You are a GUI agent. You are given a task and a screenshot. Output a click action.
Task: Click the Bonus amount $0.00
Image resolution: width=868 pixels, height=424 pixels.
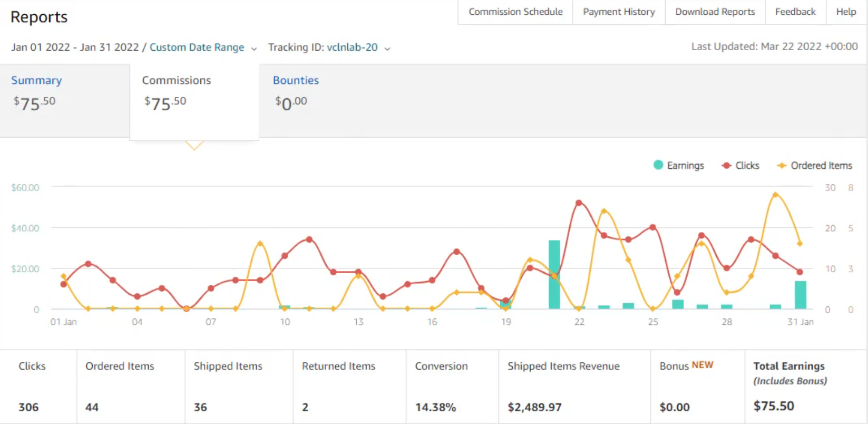tap(675, 407)
